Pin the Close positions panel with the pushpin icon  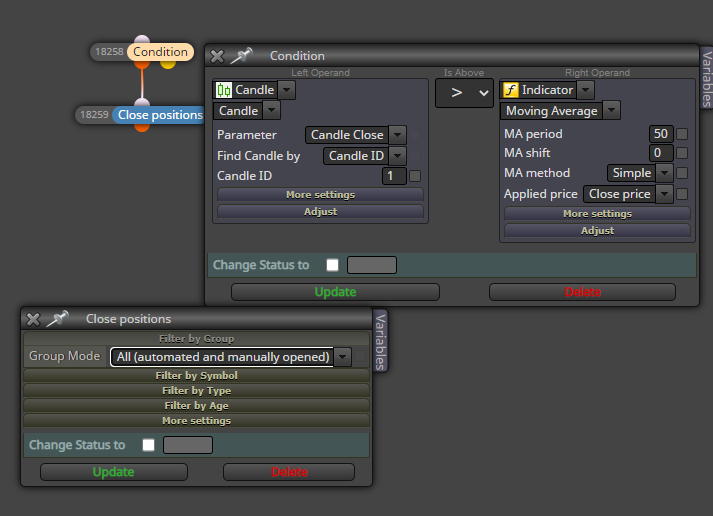[x=57, y=319]
